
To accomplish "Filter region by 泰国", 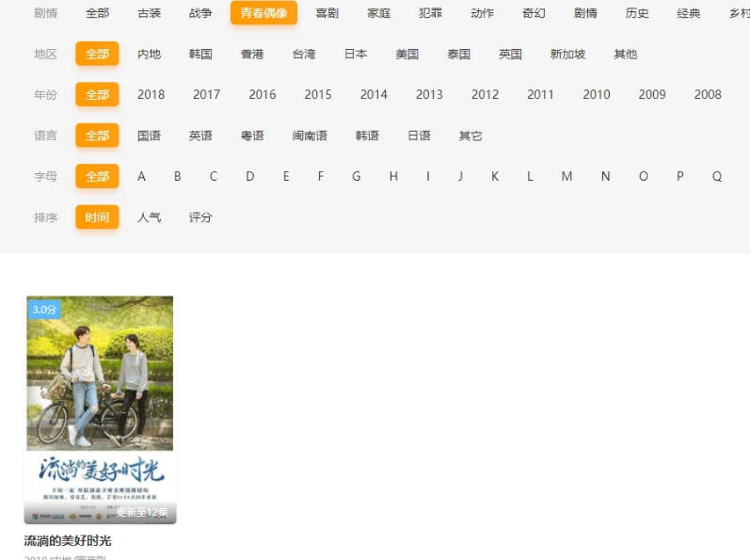I will tap(458, 54).
